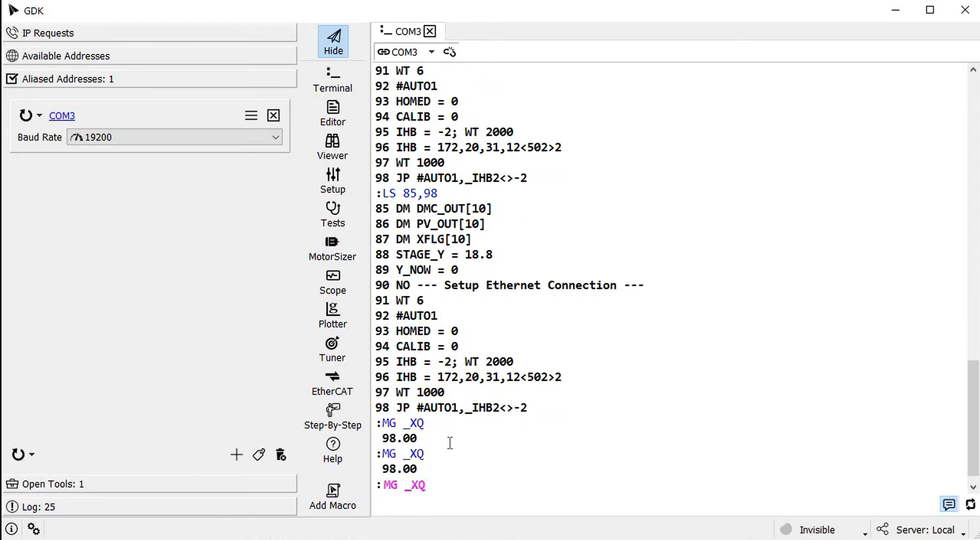Expand the COM3 connection dropdown in terminal
The width and height of the screenshot is (980, 540).
click(x=432, y=52)
